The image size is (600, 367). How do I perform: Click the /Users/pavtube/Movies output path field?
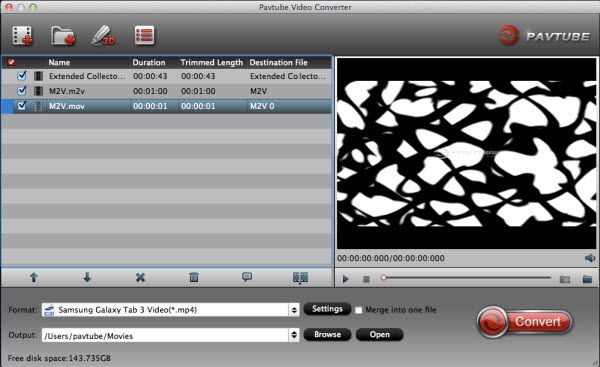(x=166, y=335)
